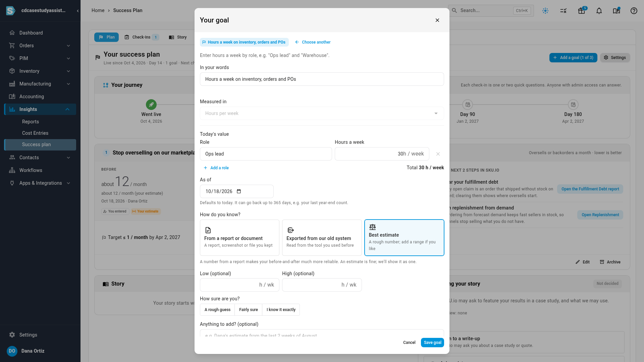Image resolution: width=644 pixels, height=362 pixels.
Task: Choose Fairly sure confidence
Action: click(x=249, y=310)
